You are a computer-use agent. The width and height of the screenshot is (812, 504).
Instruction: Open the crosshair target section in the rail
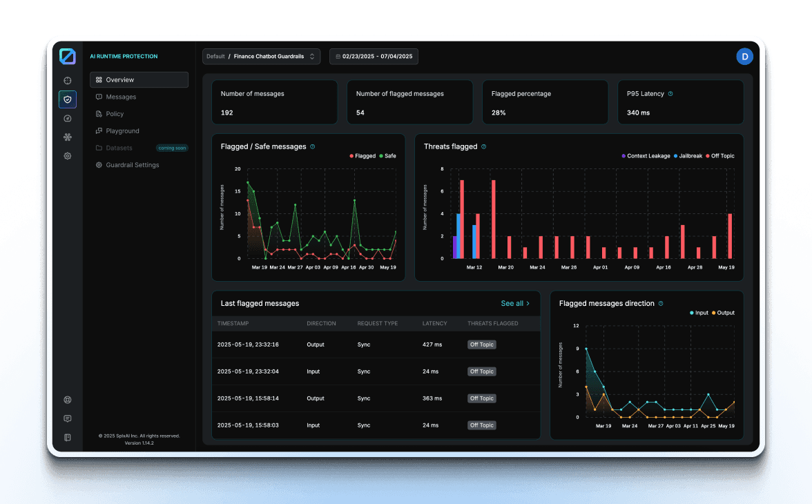point(68,81)
